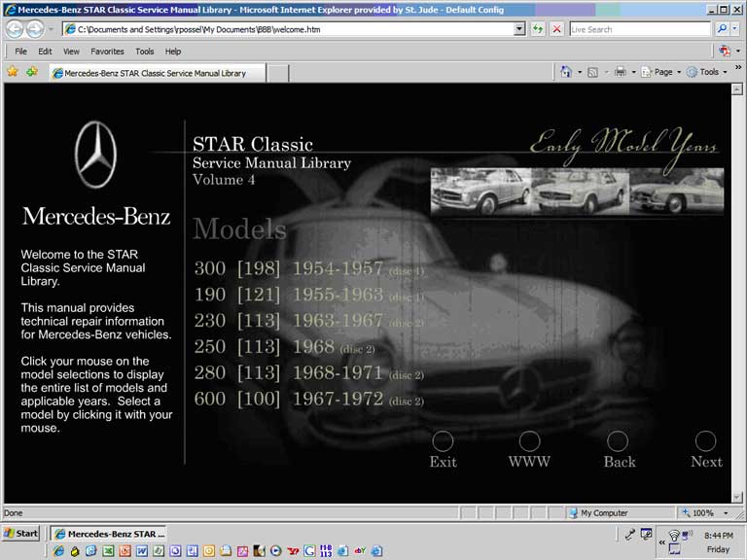Click the Print icon in the command bar
Screen dimensions: 747x560
click(621, 72)
